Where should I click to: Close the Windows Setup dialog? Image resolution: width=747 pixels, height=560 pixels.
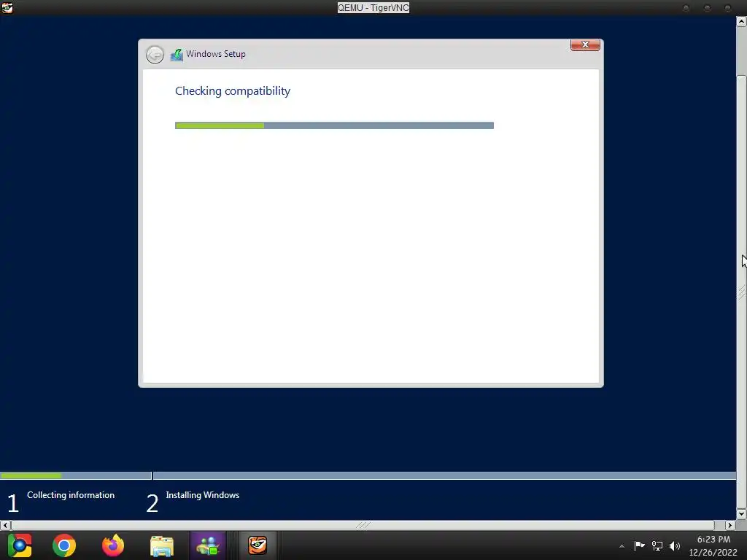(x=585, y=44)
